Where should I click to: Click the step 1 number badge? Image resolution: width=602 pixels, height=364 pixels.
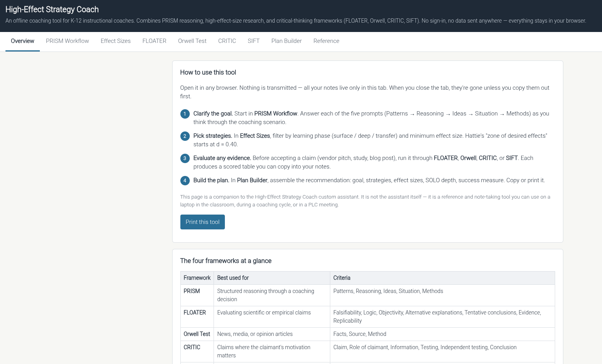pyautogui.click(x=185, y=114)
